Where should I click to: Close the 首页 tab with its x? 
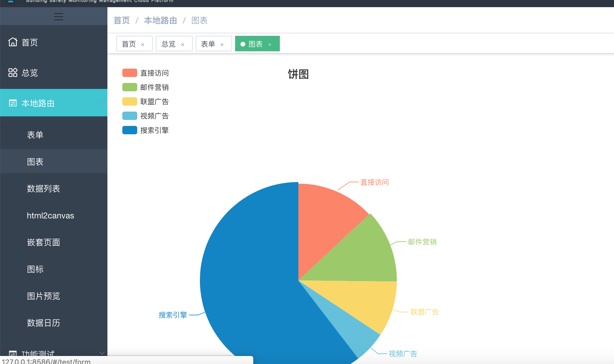[143, 44]
